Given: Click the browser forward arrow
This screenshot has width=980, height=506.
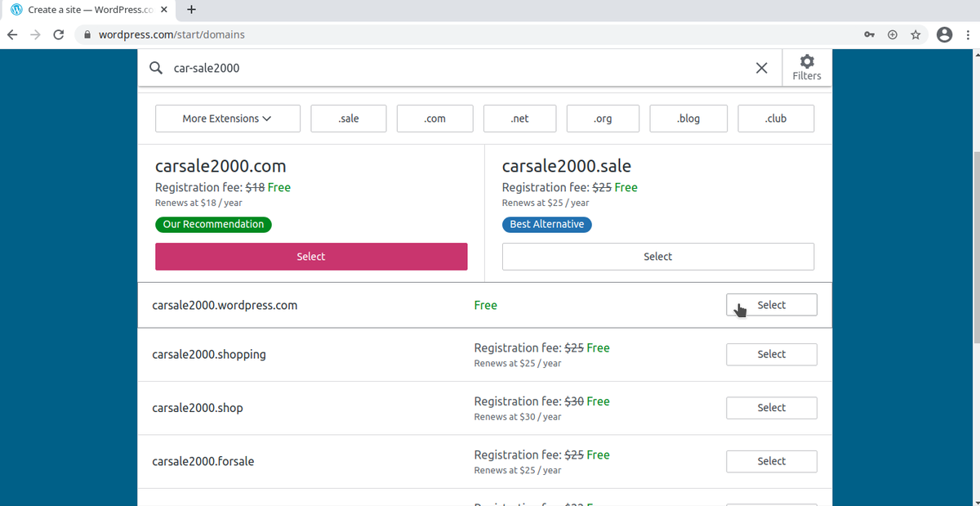Looking at the screenshot, I should point(35,34).
